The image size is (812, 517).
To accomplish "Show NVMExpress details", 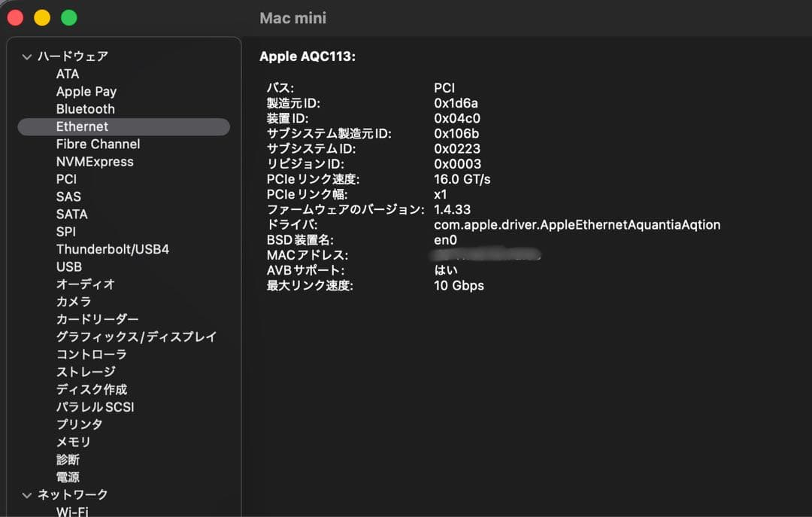I will pos(95,162).
